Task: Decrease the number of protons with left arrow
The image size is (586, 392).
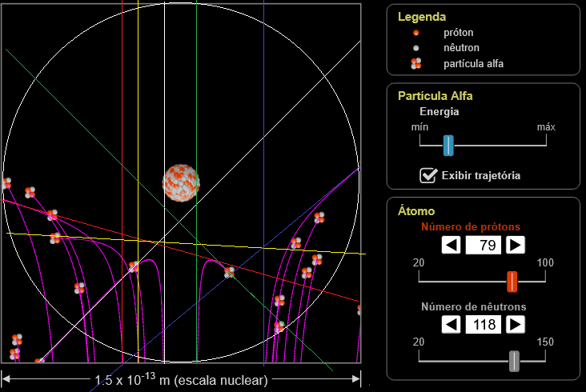Action: pyautogui.click(x=452, y=244)
